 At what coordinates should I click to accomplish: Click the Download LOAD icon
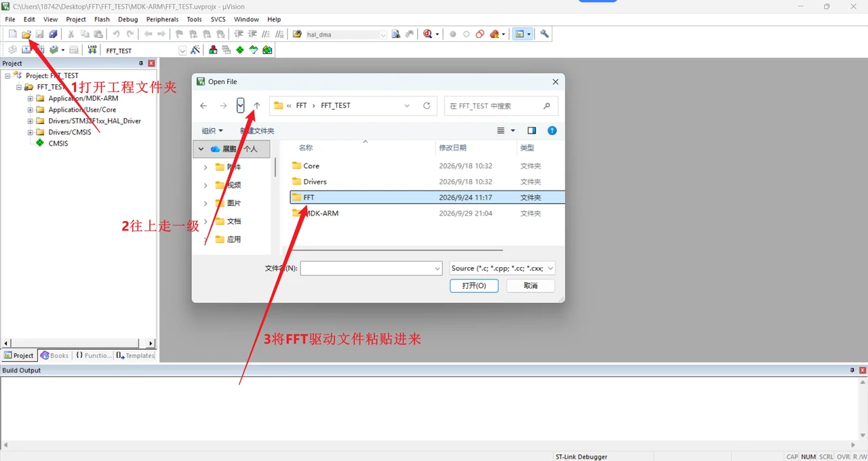[x=92, y=50]
